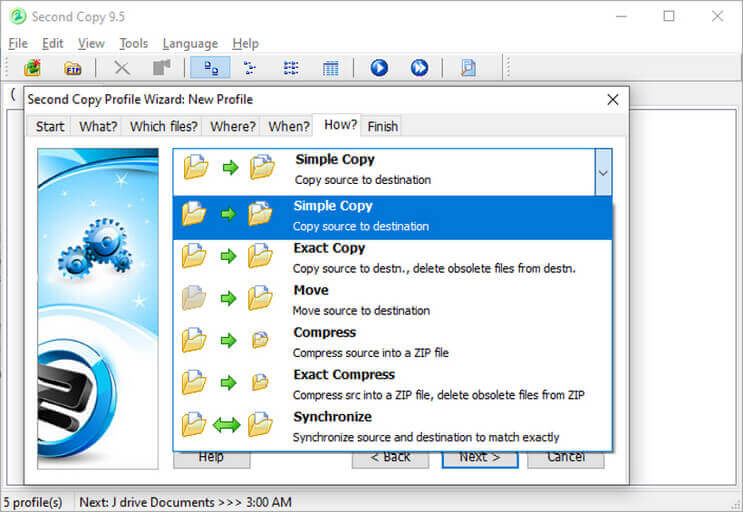This screenshot has height=512, width=743.
Task: Click the New Profile toolbar icon
Action: click(32, 68)
